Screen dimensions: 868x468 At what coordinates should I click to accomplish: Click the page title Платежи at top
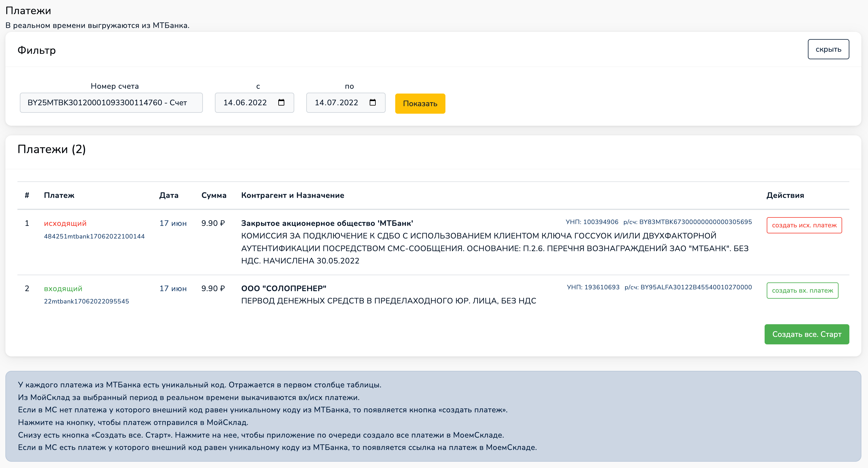28,11
